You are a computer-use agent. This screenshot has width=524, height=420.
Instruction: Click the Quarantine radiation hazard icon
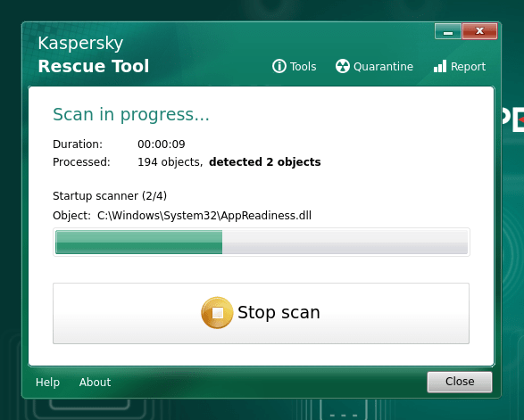343,66
